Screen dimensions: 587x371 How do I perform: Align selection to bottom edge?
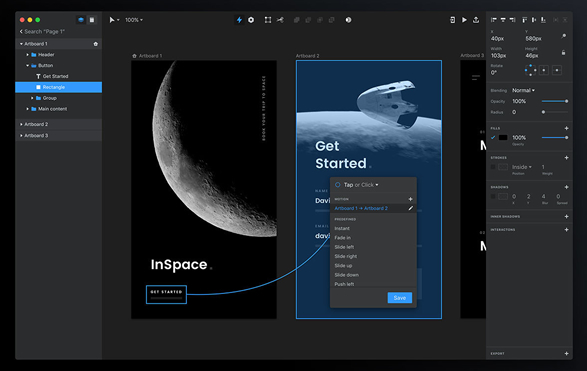coord(543,20)
